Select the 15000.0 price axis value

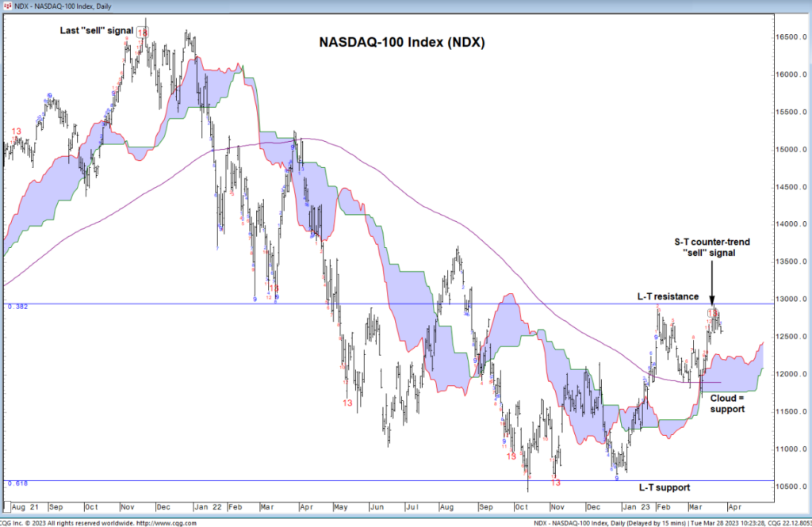point(791,150)
